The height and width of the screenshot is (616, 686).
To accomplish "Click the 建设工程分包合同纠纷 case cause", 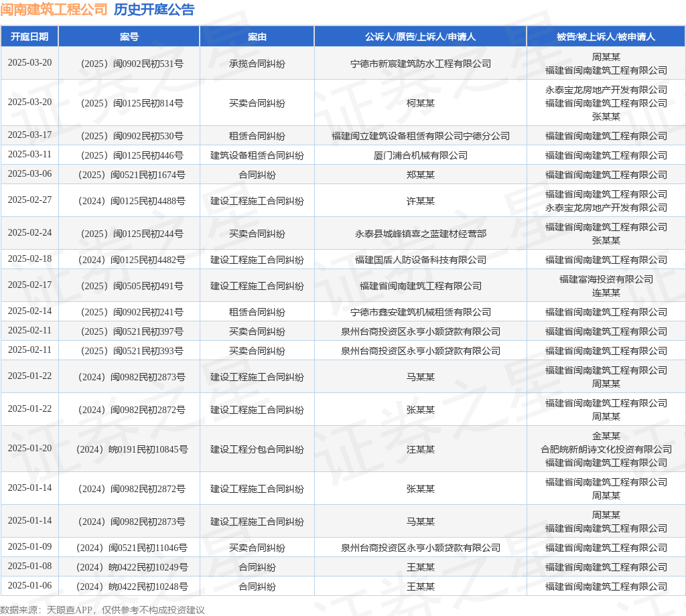I will click(x=257, y=449).
